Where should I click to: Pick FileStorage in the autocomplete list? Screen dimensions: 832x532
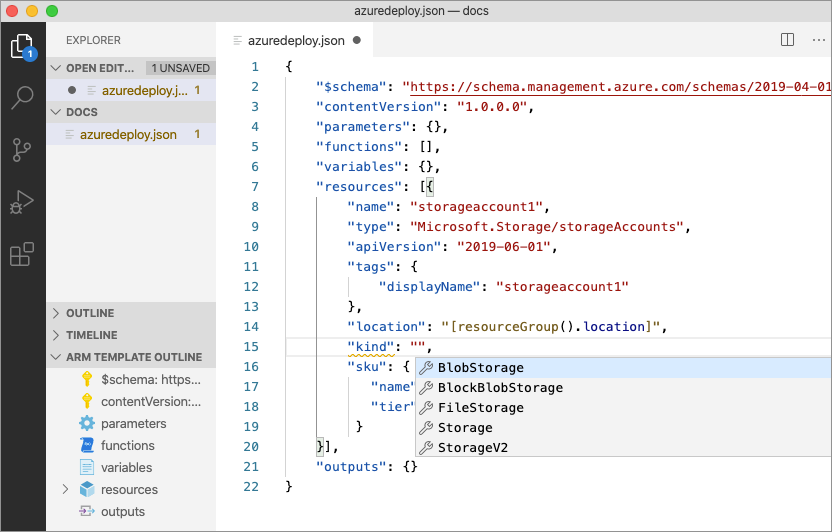(x=480, y=408)
